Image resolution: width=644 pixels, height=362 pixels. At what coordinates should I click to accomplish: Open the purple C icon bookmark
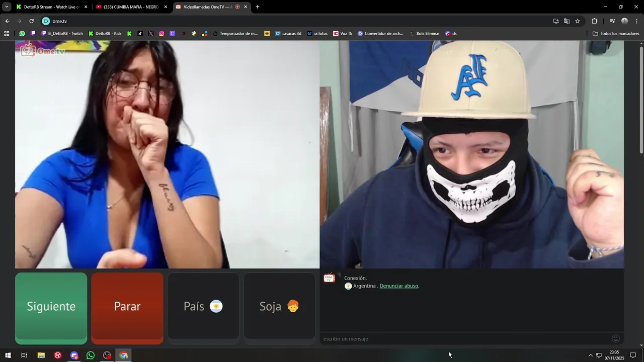click(x=172, y=34)
